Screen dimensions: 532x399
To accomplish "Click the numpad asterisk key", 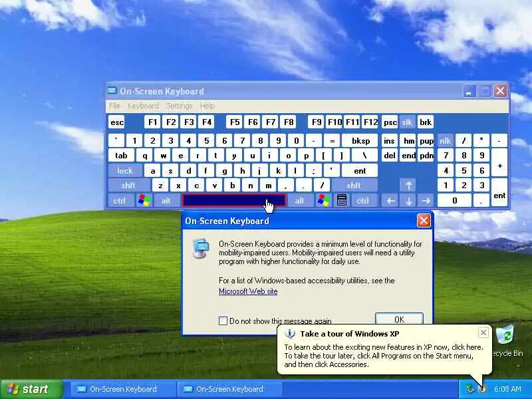I will 481,141.
